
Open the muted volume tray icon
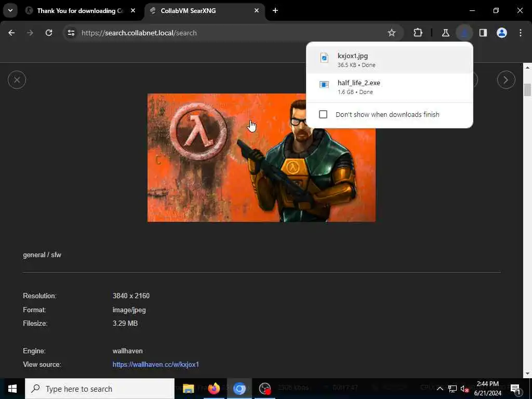(x=464, y=389)
